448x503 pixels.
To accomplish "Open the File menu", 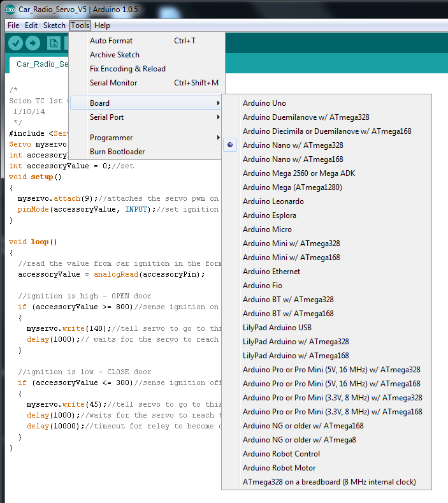I will [x=13, y=26].
